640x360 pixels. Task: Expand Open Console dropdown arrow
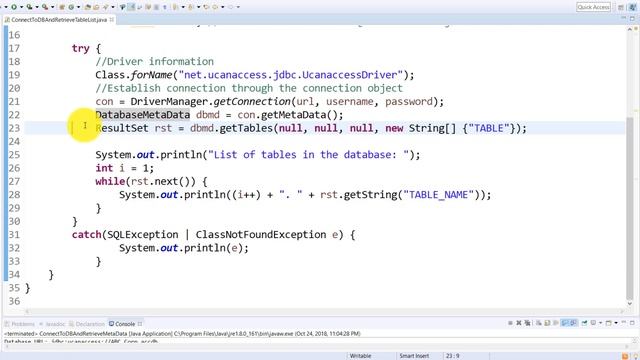tap(616, 323)
